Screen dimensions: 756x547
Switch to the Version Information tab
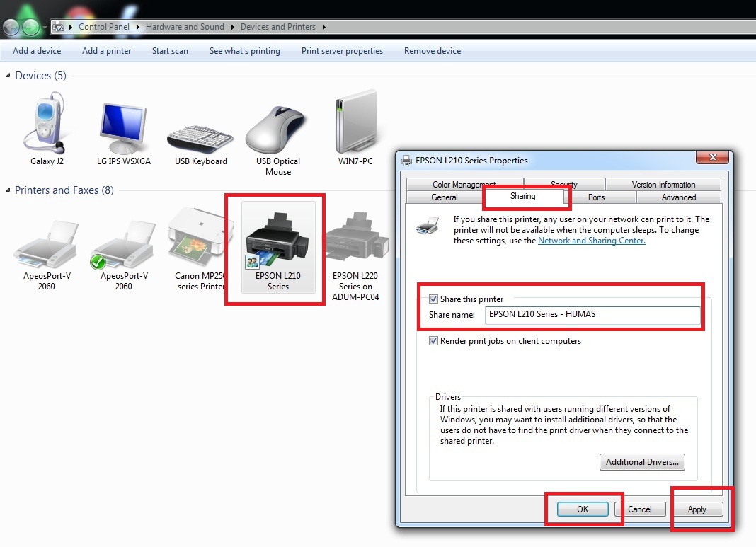tap(663, 185)
